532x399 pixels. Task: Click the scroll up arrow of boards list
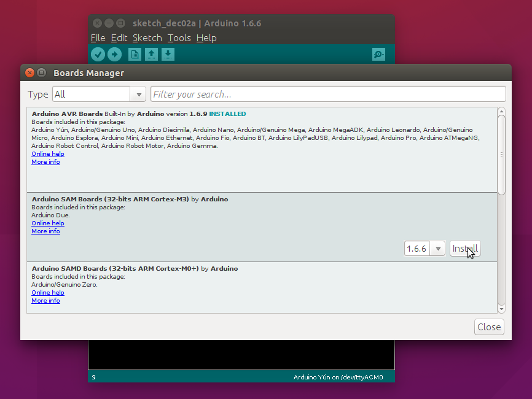click(501, 111)
